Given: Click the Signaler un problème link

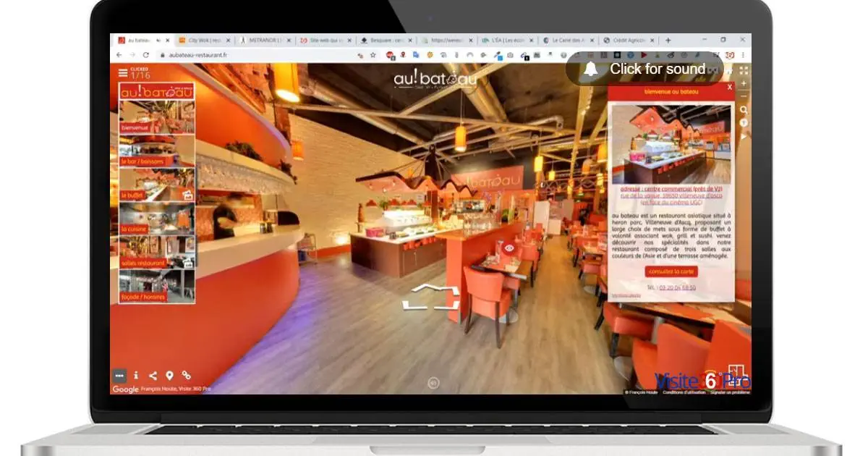Looking at the screenshot, I should pyautogui.click(x=729, y=392).
